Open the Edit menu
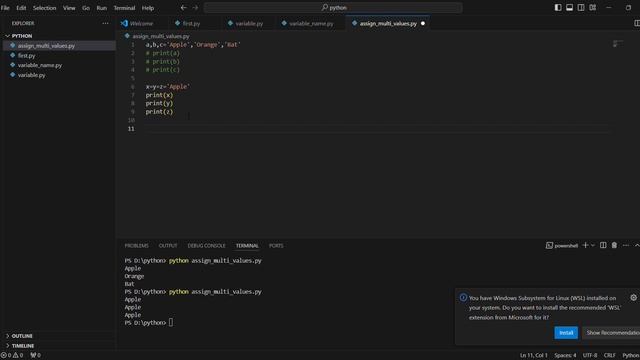Image resolution: width=640 pixels, height=360 pixels. tap(21, 8)
